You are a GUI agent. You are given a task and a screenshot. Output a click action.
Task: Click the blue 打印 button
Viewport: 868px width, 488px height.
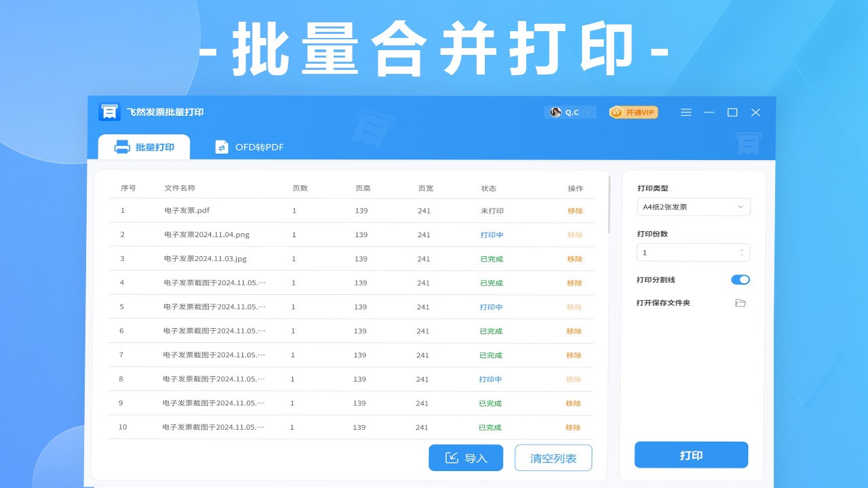click(x=691, y=455)
